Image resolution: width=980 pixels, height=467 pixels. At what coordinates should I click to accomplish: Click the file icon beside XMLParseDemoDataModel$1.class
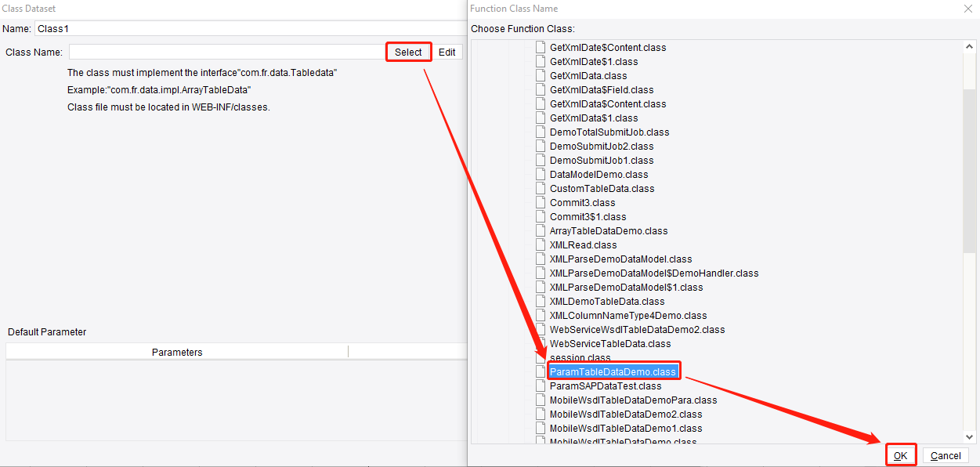pyautogui.click(x=540, y=287)
